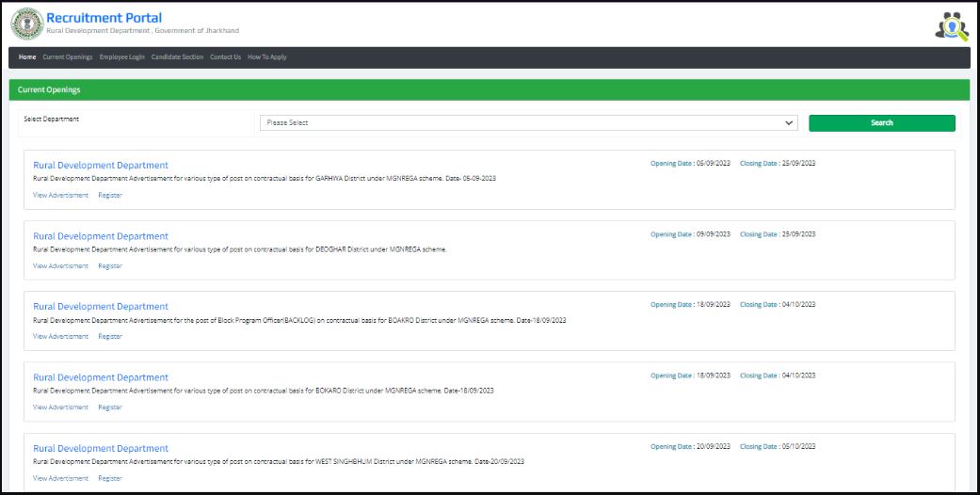Register for GARHWA District posting
Image resolution: width=980 pixels, height=495 pixels.
pyautogui.click(x=110, y=196)
